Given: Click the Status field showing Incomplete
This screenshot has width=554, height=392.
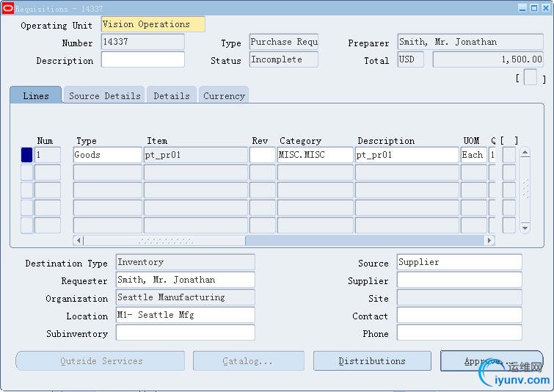Looking at the screenshot, I should tap(284, 59).
